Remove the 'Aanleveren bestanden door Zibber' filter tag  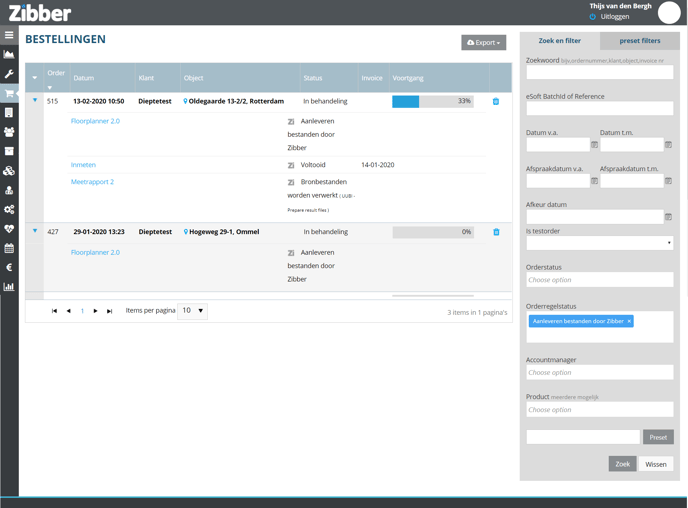tap(629, 322)
